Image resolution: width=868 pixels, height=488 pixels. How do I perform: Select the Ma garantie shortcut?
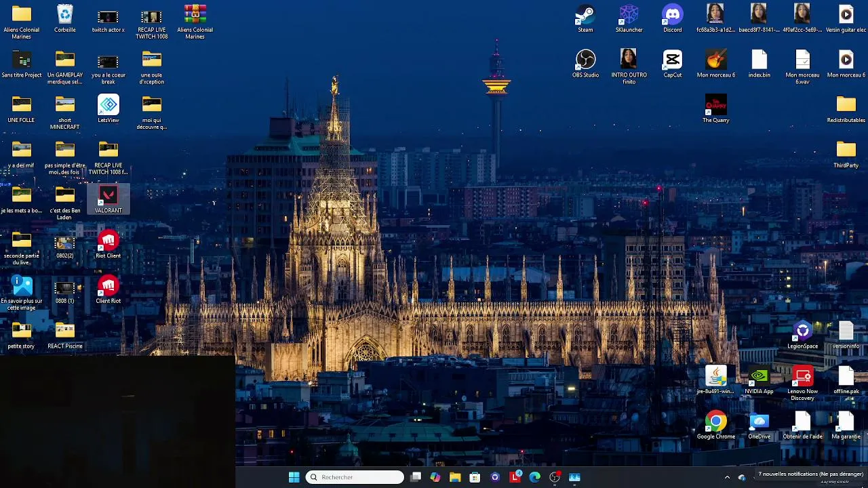point(846,422)
